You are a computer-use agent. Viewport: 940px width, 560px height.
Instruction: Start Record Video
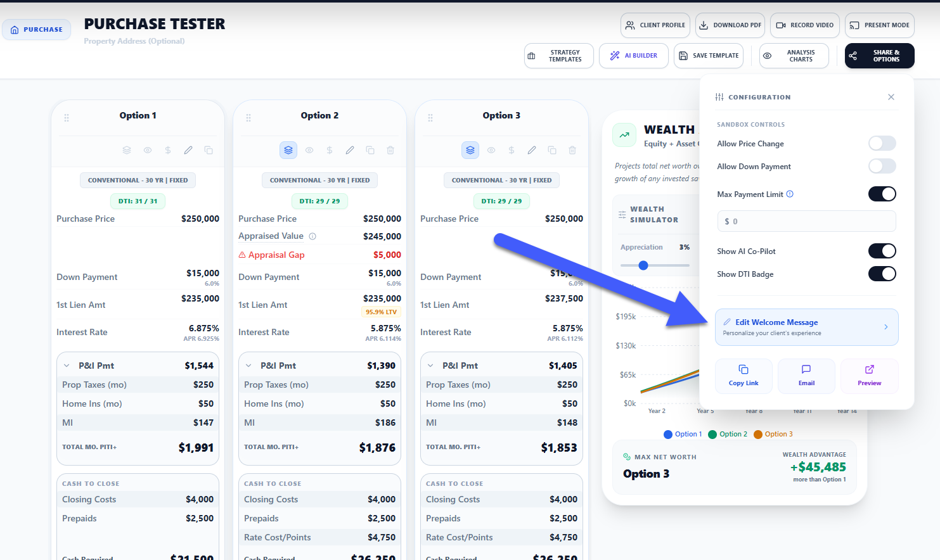(x=805, y=25)
